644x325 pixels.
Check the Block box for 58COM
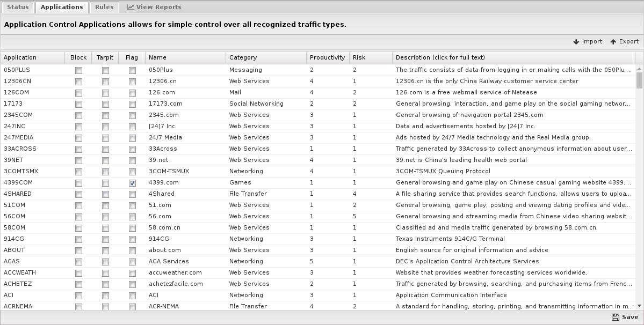click(78, 228)
